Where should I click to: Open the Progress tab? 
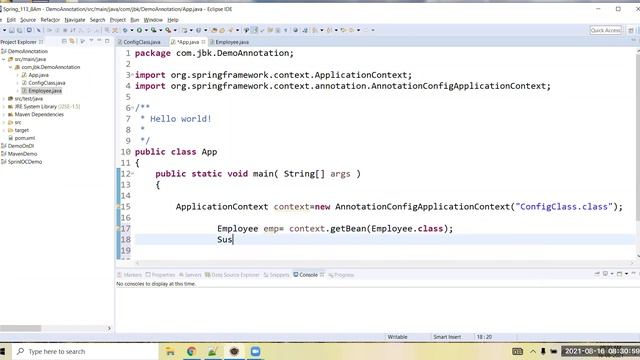coord(341,275)
